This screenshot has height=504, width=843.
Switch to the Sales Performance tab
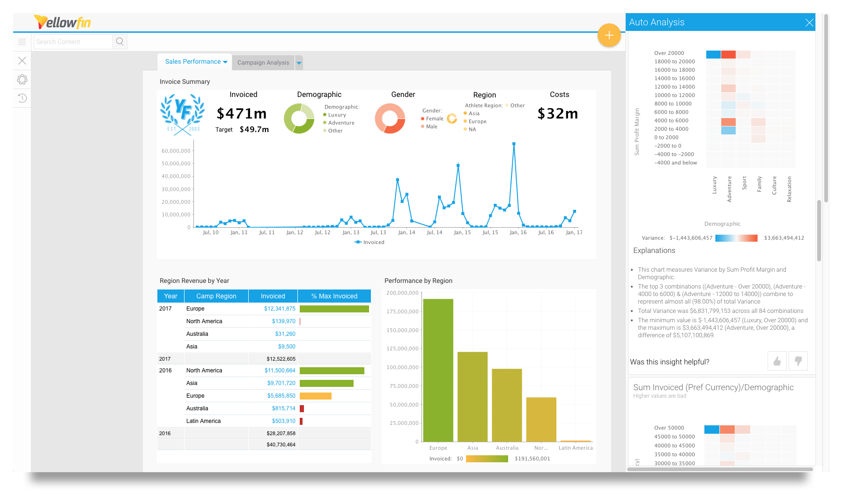click(x=192, y=62)
